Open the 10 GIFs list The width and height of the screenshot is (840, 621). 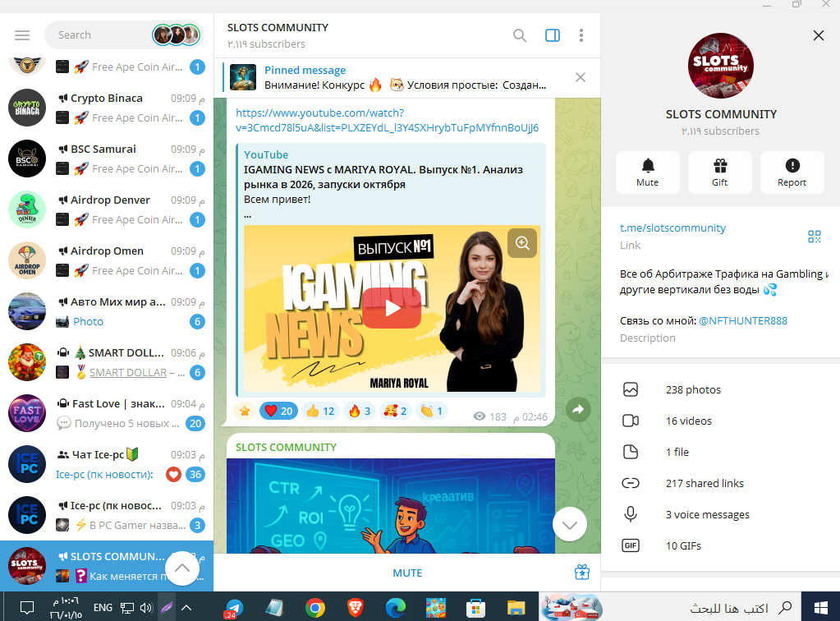721,545
